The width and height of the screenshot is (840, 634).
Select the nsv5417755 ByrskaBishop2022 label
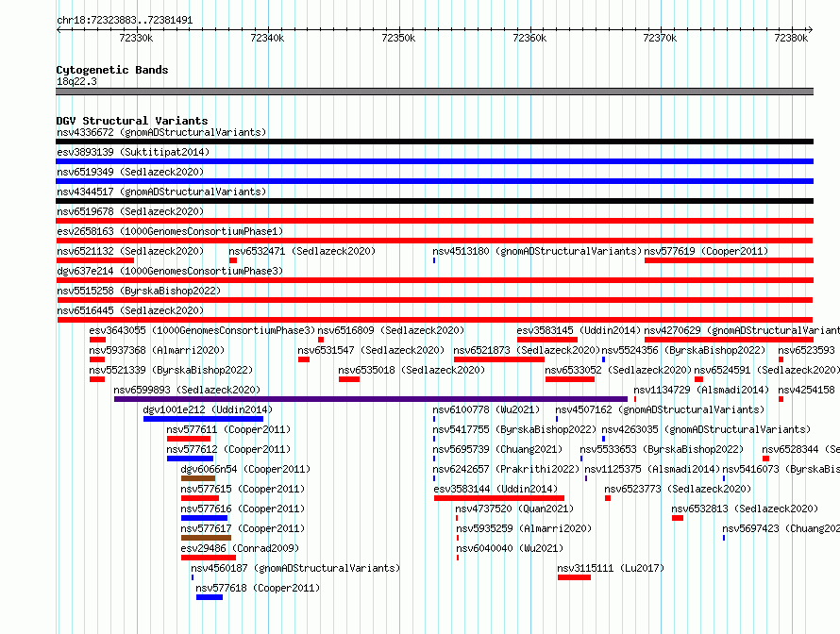tap(514, 429)
